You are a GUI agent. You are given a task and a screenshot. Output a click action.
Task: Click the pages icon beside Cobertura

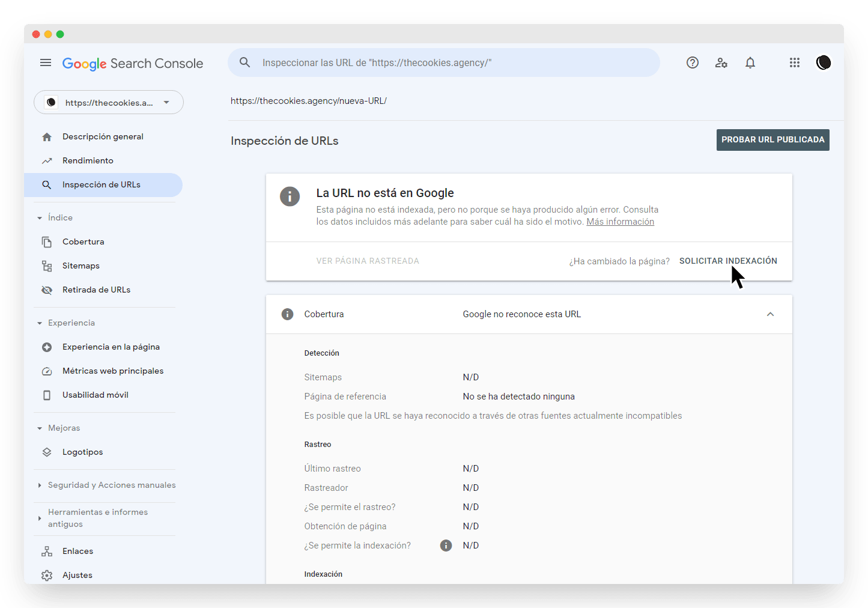pyautogui.click(x=47, y=242)
